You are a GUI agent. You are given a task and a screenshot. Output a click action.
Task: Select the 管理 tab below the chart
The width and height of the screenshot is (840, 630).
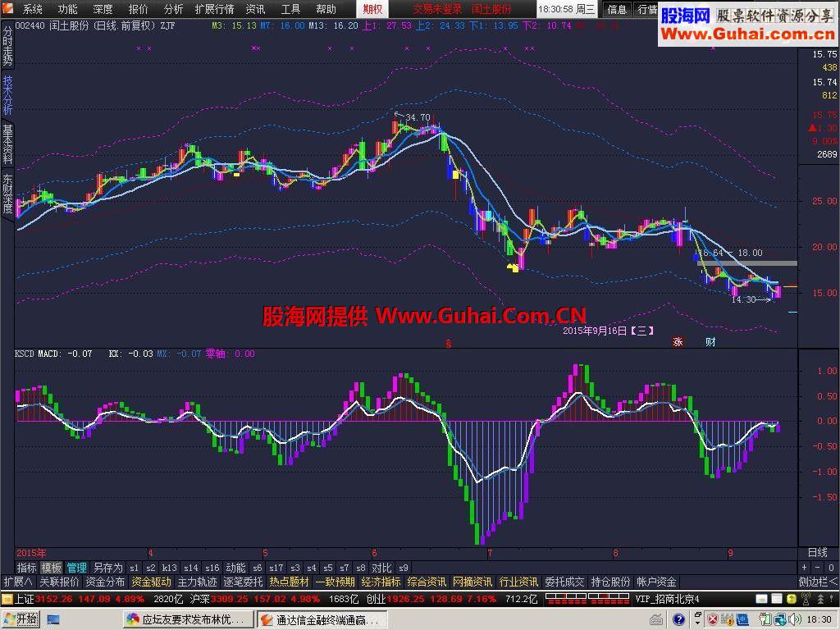click(76, 568)
